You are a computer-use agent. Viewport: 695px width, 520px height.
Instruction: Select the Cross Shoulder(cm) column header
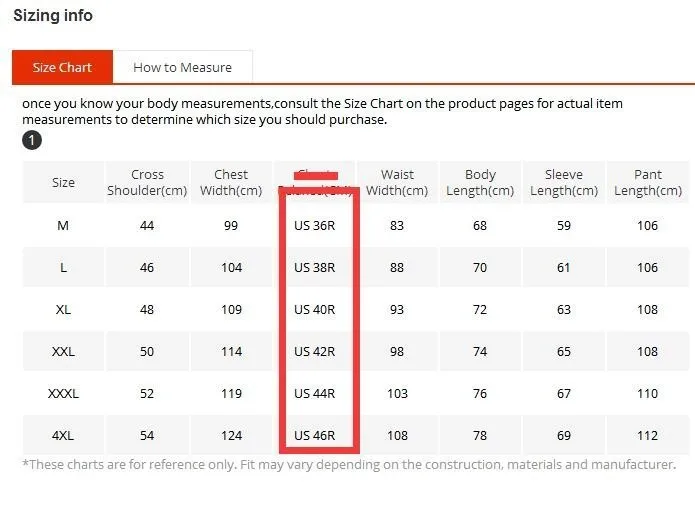tap(147, 183)
